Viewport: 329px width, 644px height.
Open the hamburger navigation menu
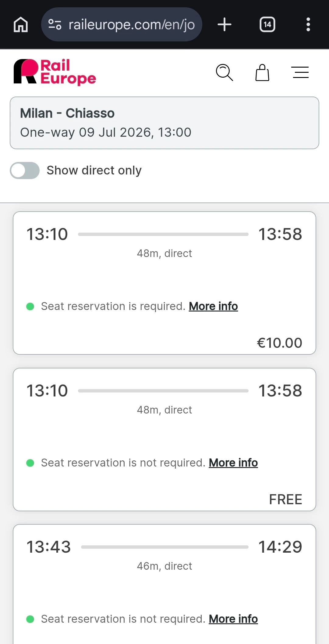(300, 72)
